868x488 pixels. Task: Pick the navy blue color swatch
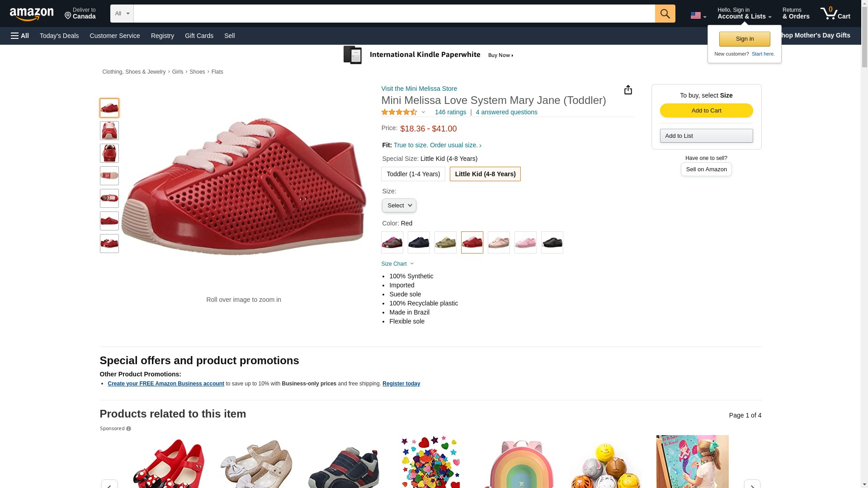[x=419, y=243]
